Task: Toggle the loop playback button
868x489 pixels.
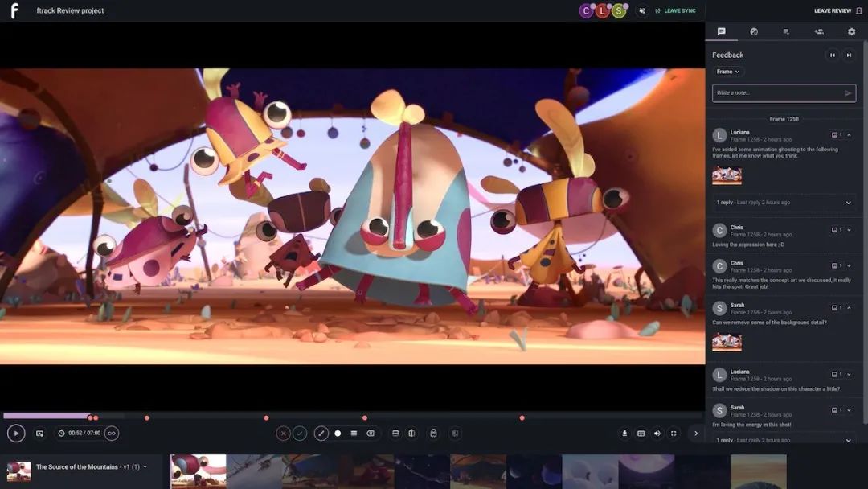Action: (112, 434)
